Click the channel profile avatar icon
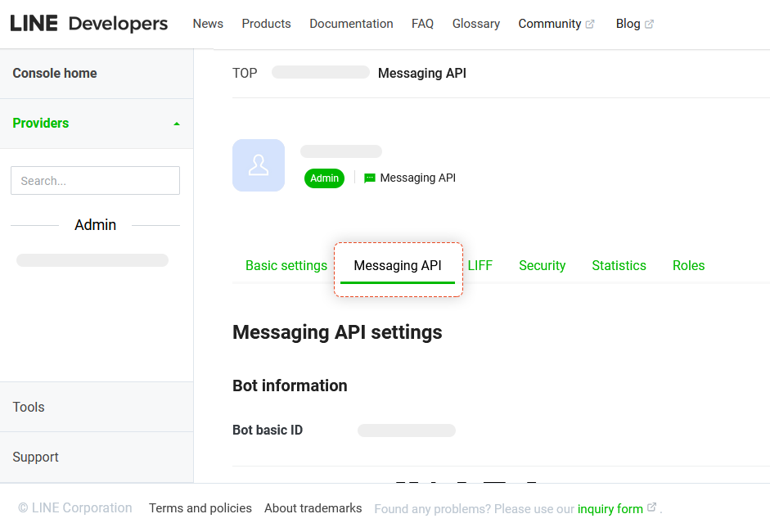Screen dimensions: 770x532 [x=259, y=165]
